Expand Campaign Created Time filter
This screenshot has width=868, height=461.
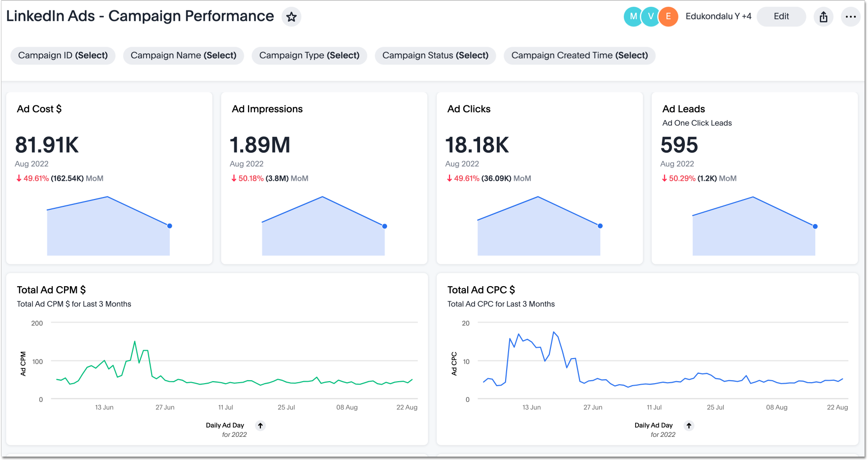[x=579, y=56]
